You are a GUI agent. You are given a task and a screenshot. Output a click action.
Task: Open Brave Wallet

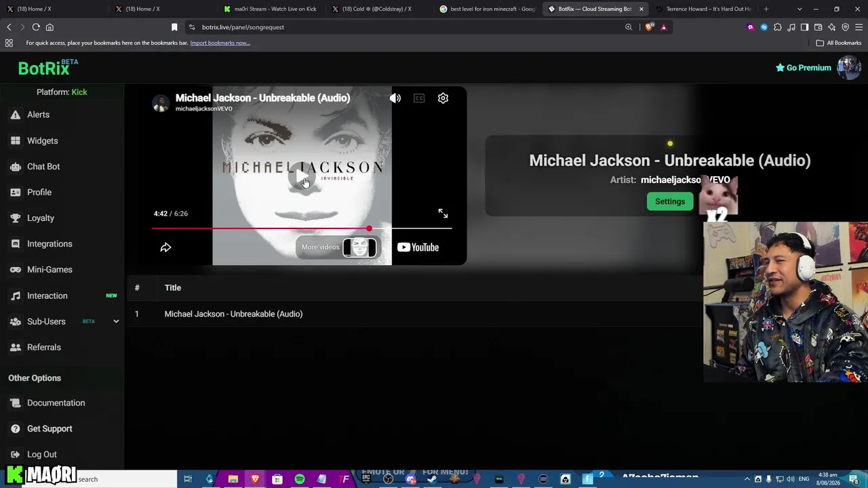click(x=818, y=27)
